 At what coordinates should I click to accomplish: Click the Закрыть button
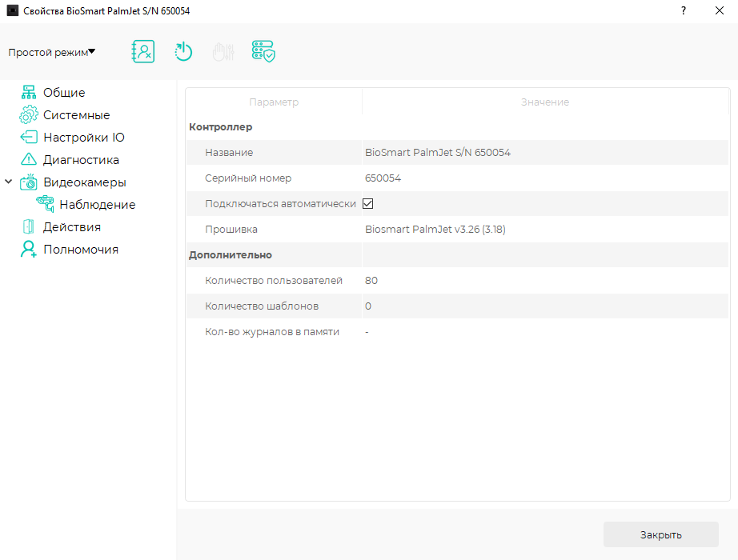(661, 534)
